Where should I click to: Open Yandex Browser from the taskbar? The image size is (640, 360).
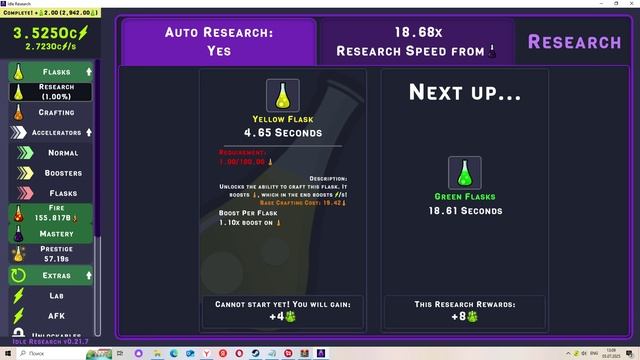tap(207, 353)
